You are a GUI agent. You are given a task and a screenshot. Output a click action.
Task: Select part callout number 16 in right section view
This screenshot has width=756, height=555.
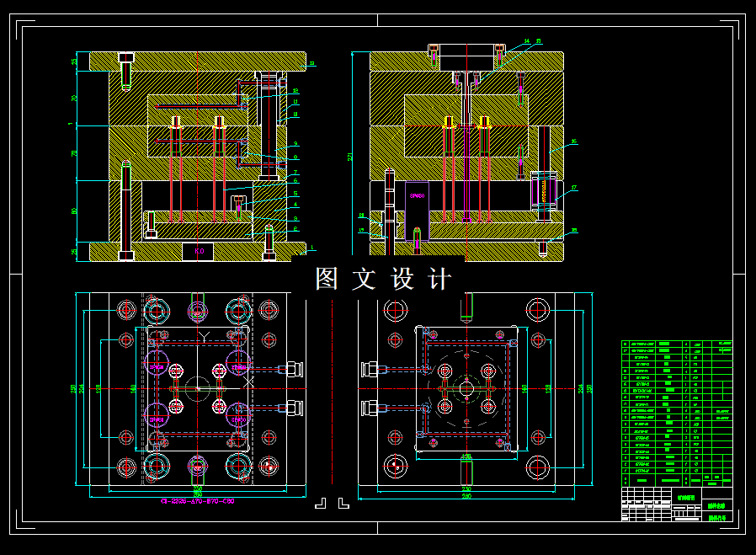coord(574,141)
